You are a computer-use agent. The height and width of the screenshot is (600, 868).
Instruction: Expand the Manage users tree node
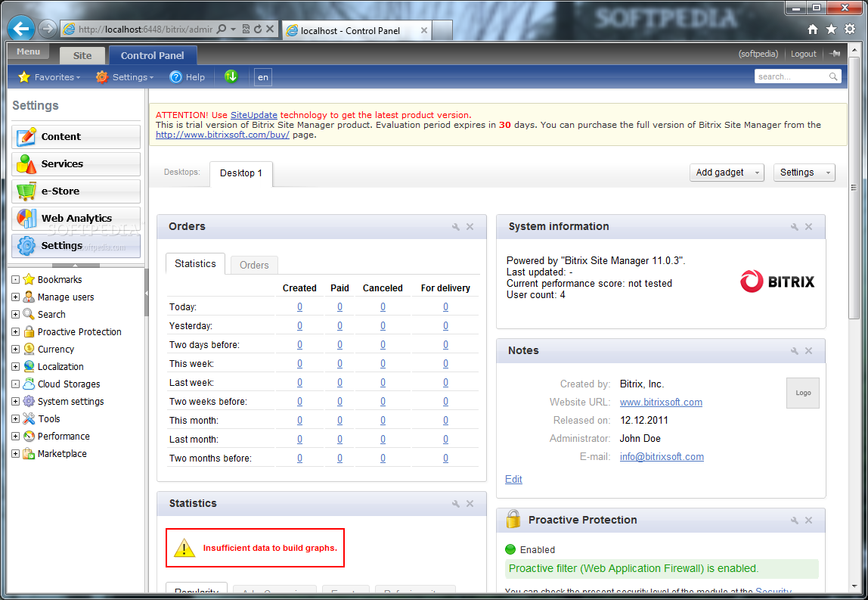click(x=15, y=297)
